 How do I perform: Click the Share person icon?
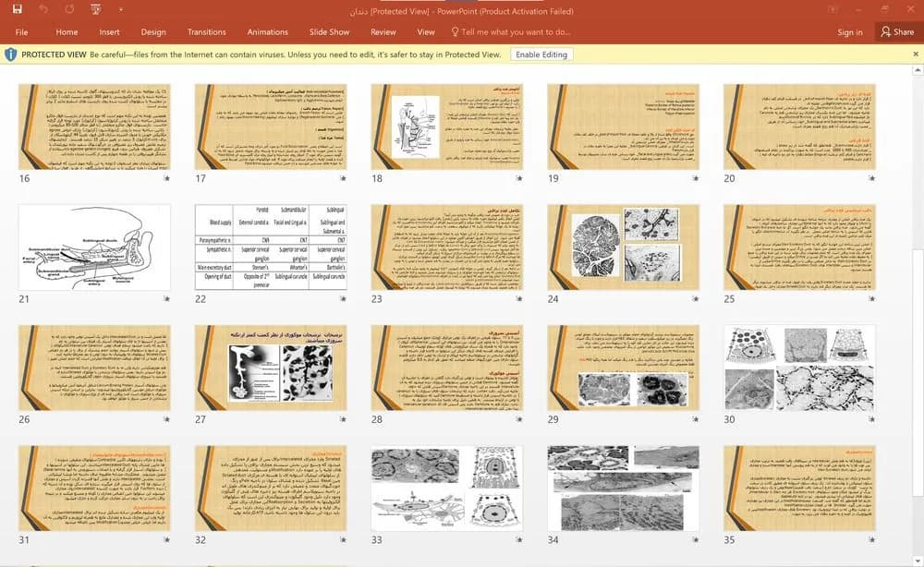886,31
